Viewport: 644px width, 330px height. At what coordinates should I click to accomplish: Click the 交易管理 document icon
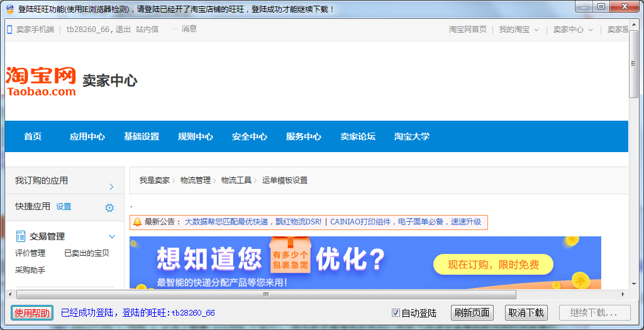coord(21,236)
